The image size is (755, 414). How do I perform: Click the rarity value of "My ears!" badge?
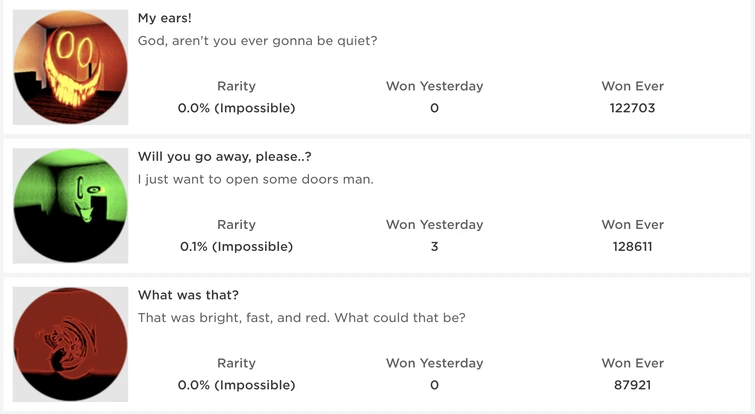pyautogui.click(x=236, y=108)
